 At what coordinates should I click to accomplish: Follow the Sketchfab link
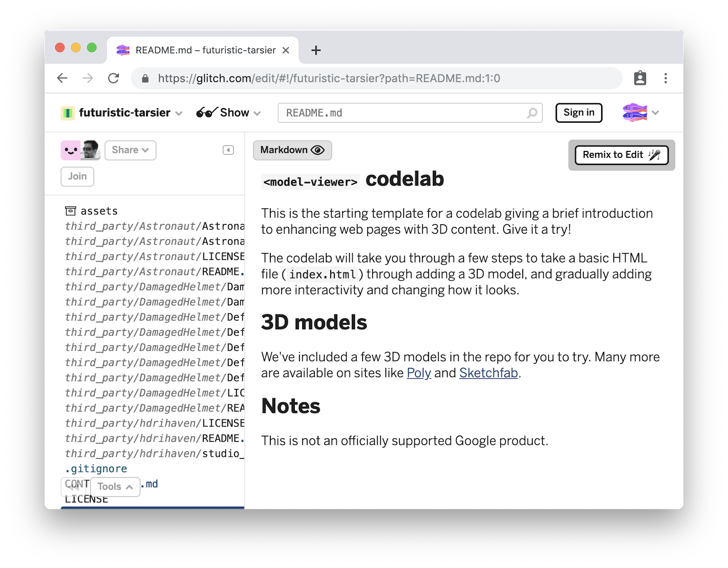(x=488, y=373)
